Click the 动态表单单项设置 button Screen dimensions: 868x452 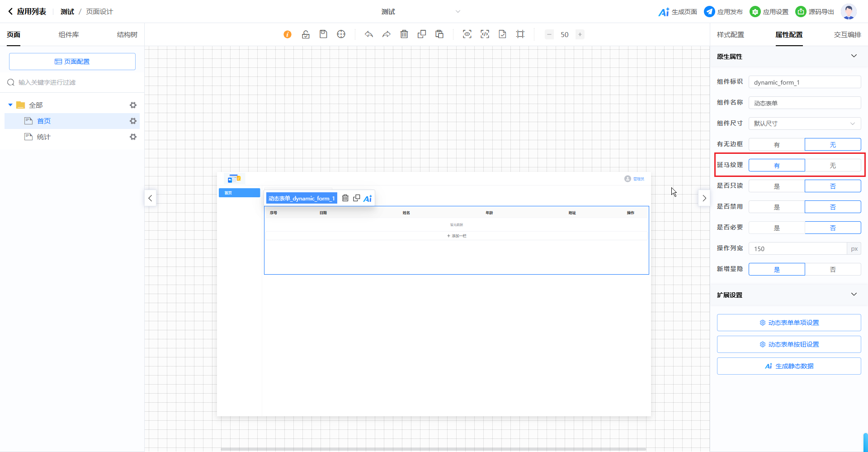(x=789, y=323)
